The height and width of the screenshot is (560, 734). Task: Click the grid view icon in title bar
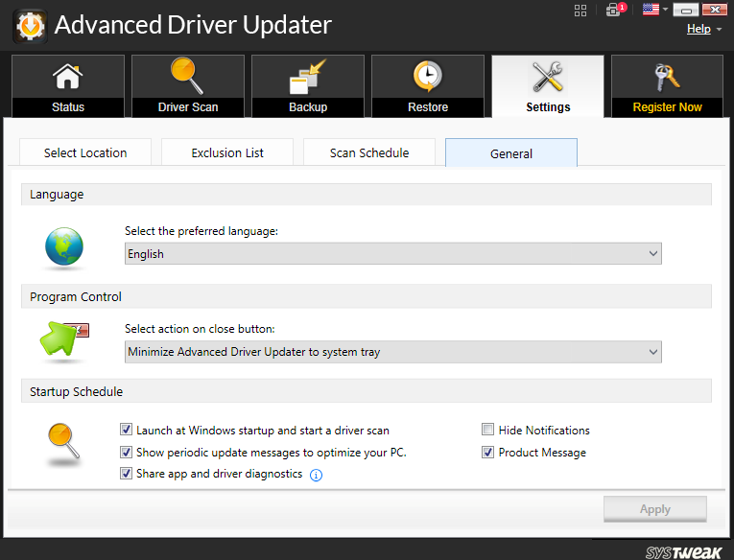(x=580, y=11)
